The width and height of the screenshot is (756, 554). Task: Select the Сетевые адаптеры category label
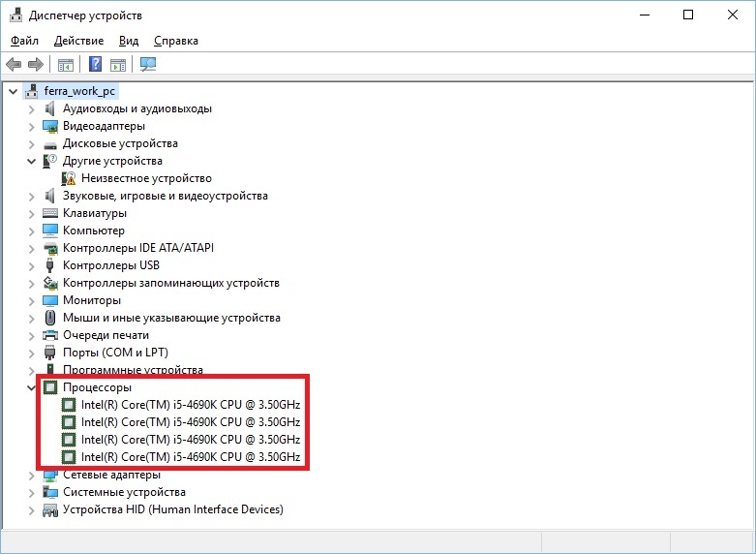pyautogui.click(x=111, y=475)
